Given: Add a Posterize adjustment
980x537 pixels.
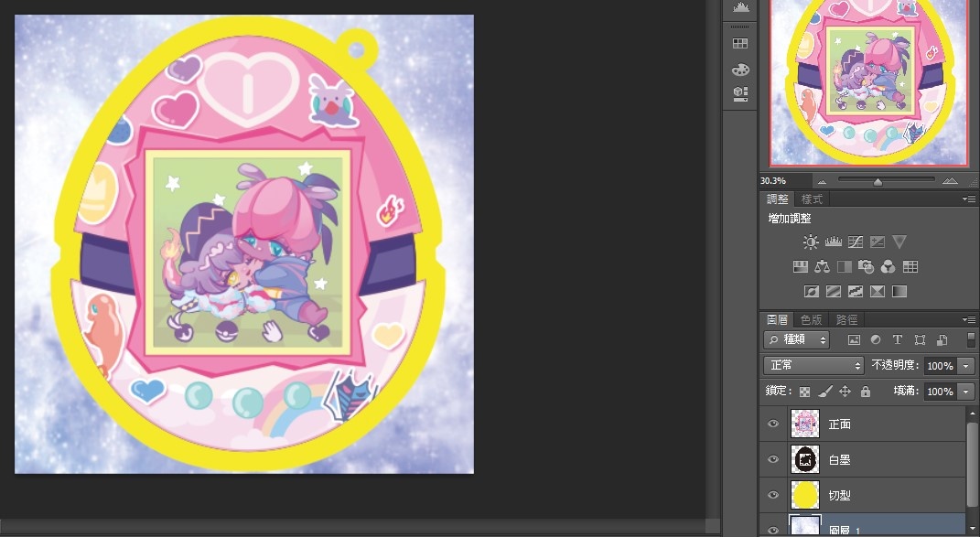Looking at the screenshot, I should click(833, 291).
